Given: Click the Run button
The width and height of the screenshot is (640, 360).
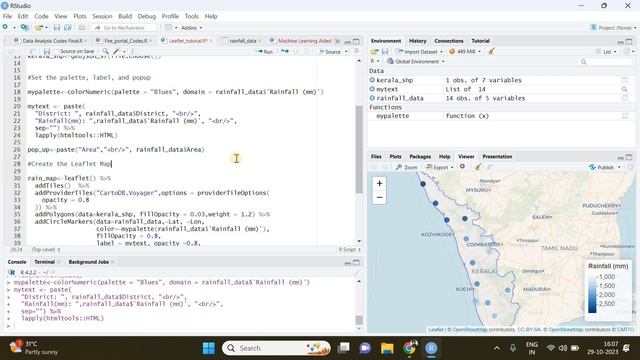Looking at the screenshot, I should tap(264, 52).
